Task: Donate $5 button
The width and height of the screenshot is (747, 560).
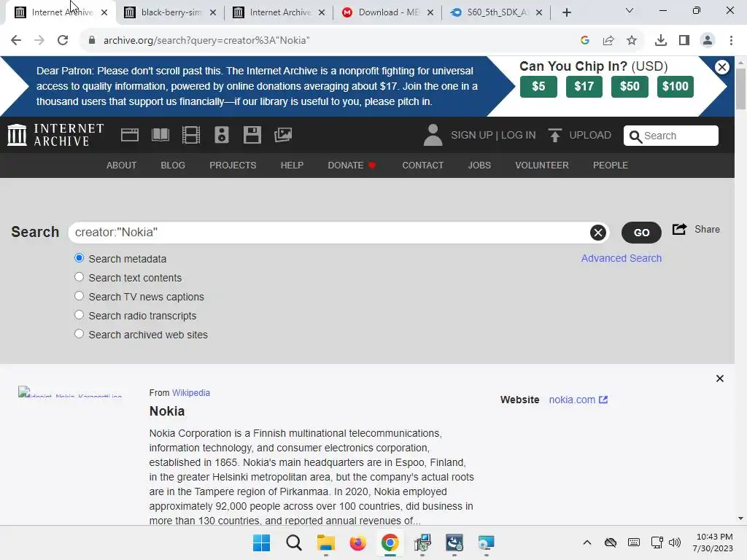Action: 538,87
